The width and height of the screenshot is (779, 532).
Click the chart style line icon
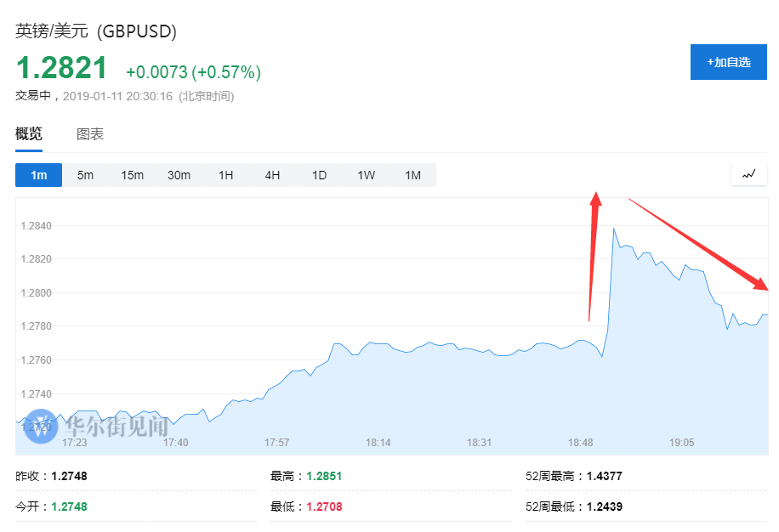(x=748, y=174)
